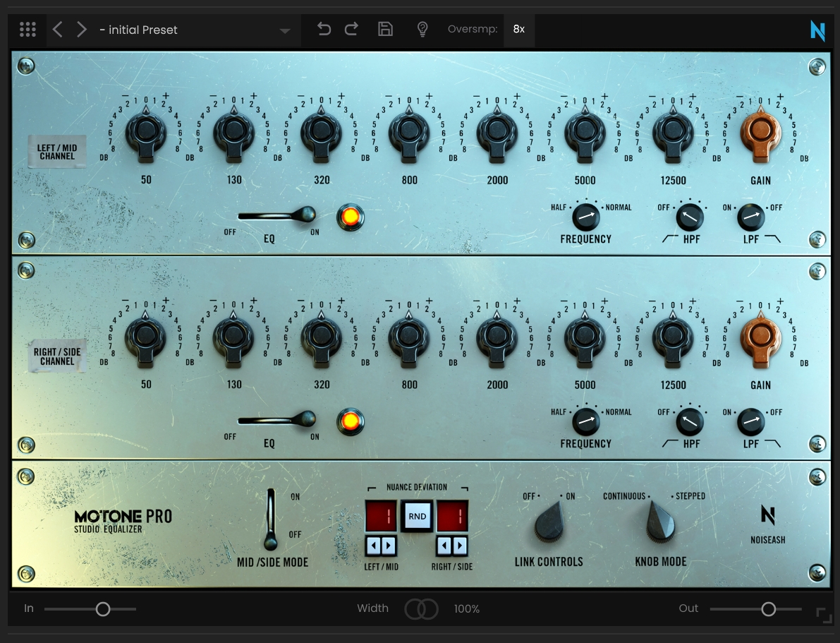Go to the previous preset arrow
Screen dimensions: 840x643
point(58,29)
